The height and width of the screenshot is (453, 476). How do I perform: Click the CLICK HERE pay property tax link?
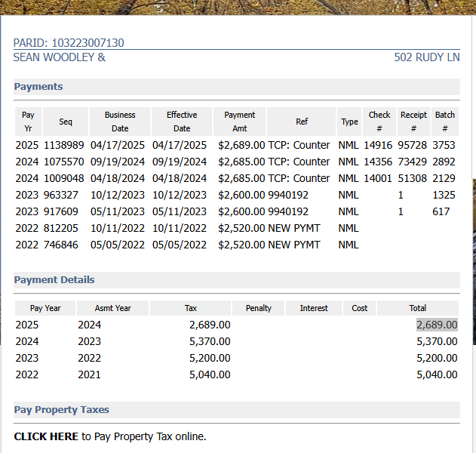click(46, 436)
